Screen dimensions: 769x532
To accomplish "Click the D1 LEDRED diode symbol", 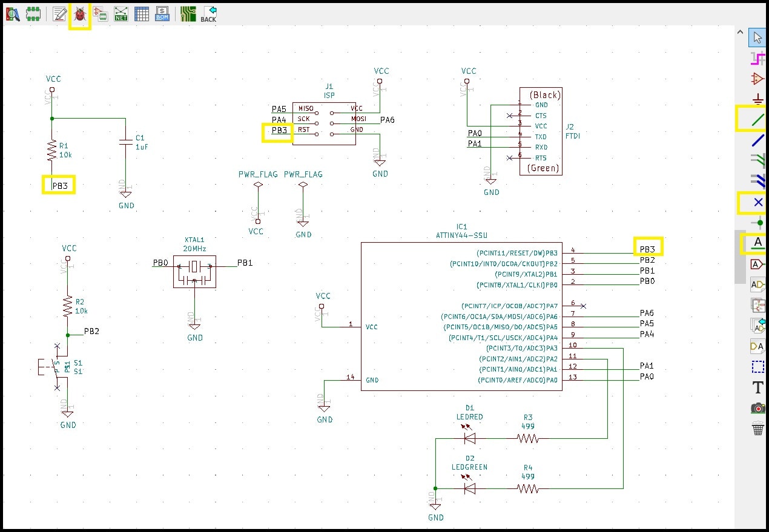I will 469,437.
